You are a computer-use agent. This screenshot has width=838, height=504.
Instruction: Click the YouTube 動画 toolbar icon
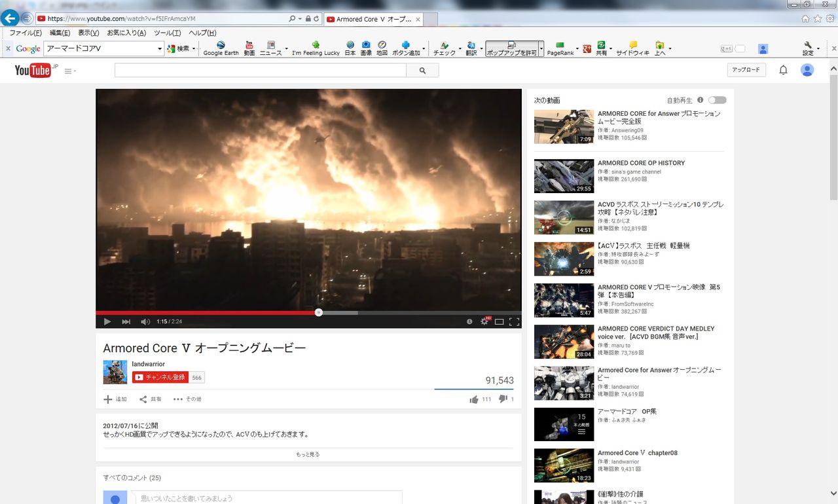[x=249, y=48]
